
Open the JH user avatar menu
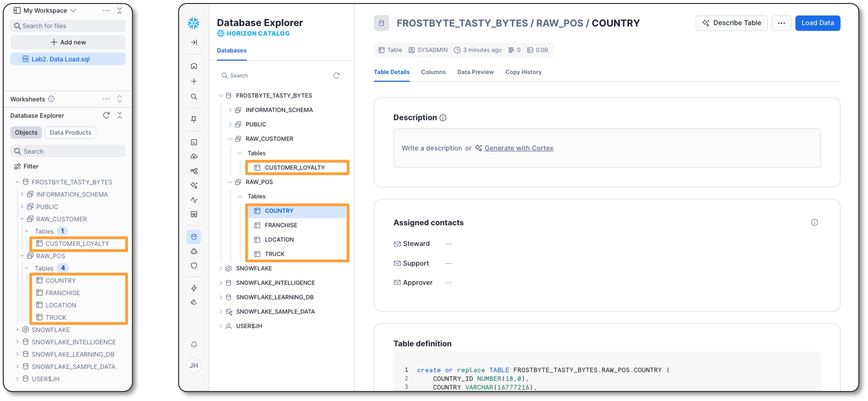[x=194, y=365]
